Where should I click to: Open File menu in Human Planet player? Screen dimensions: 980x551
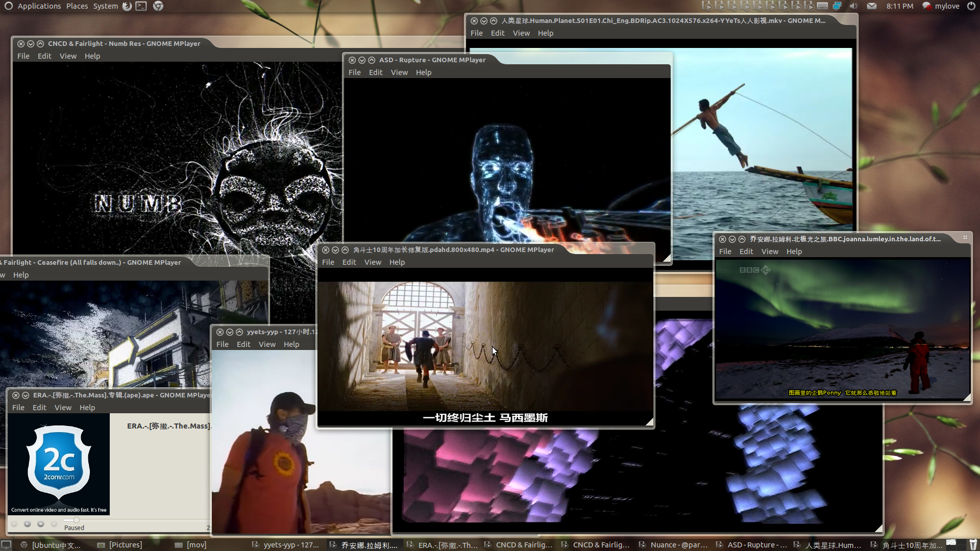(477, 33)
